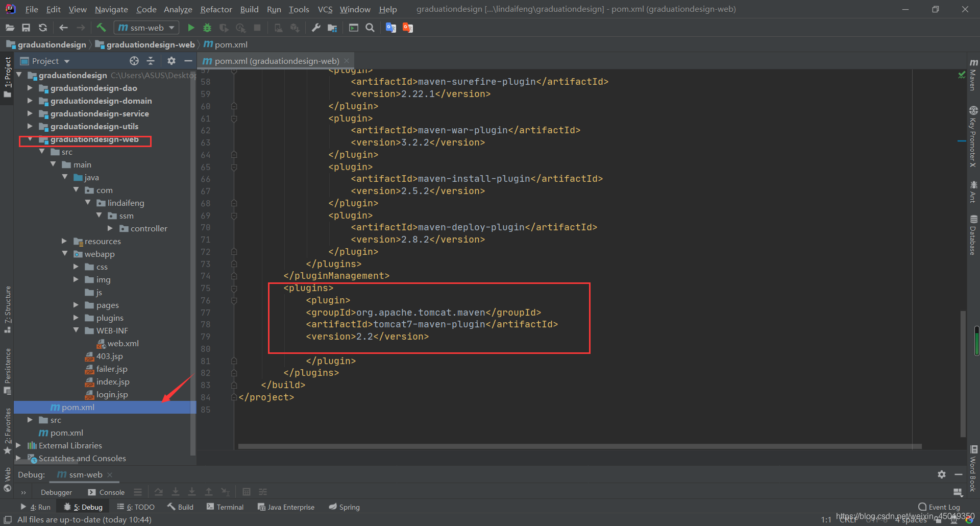
Task: Switch to the Debugger tab
Action: pos(56,492)
